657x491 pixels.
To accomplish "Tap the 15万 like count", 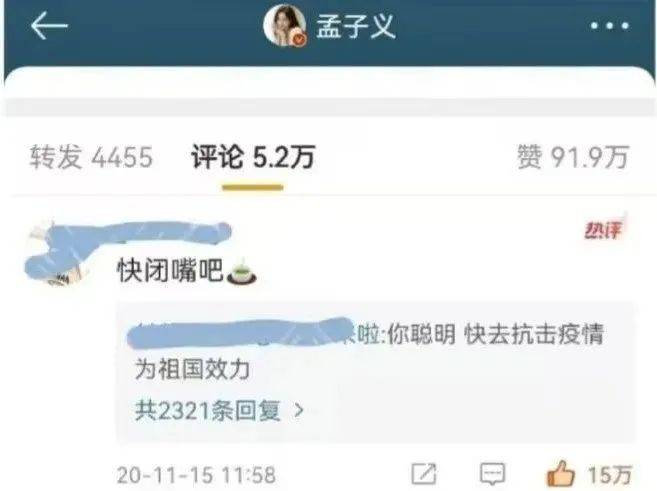I will coord(609,475).
